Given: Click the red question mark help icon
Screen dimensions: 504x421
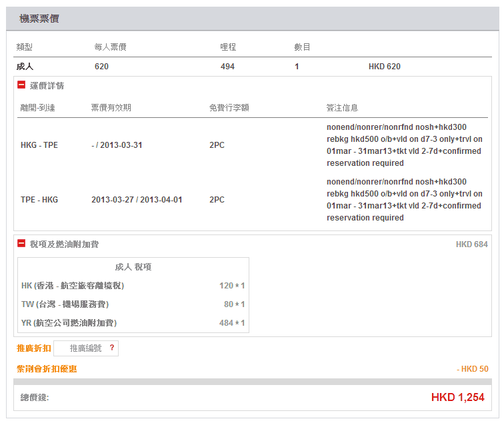Looking at the screenshot, I should (x=112, y=348).
